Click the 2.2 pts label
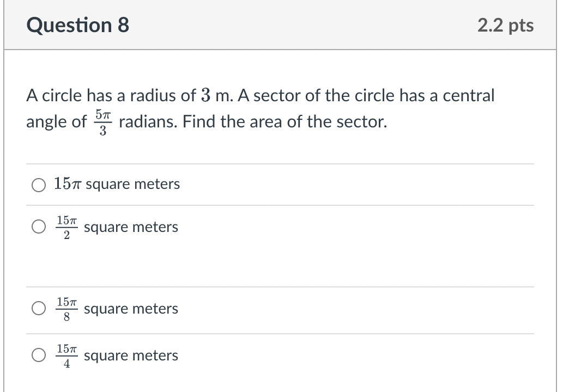 pos(505,25)
